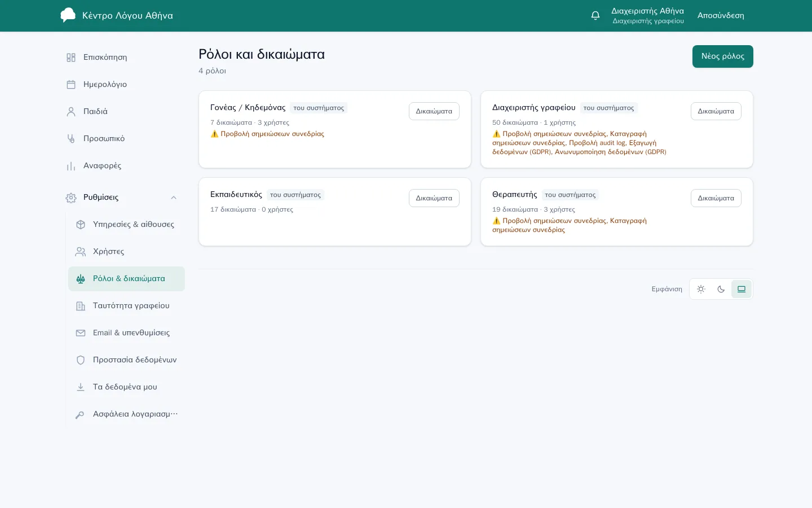Click the Ρόλοι & δικαιώματα scales icon
Viewport: 812px width, 508px height.
coord(81,279)
